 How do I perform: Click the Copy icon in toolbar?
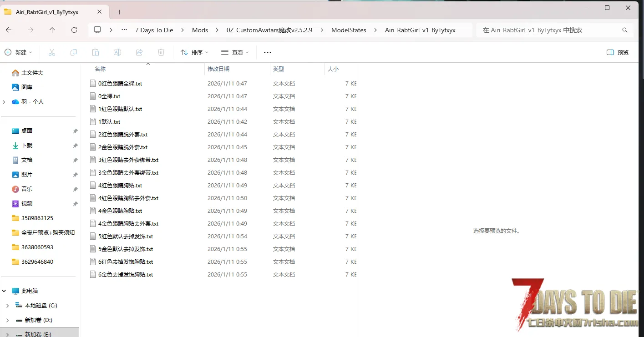(x=74, y=53)
